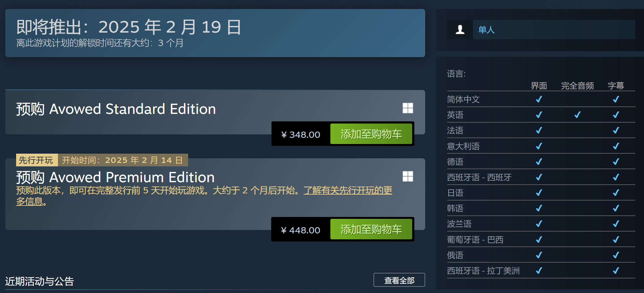Click the Windows platform icon on Avowed Standard Edition

408,108
